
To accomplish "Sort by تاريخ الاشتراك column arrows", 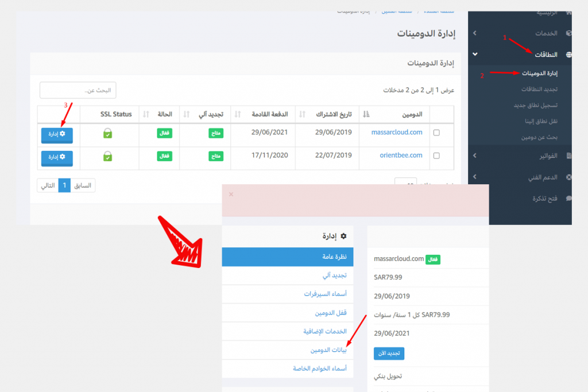I will pos(302,114).
